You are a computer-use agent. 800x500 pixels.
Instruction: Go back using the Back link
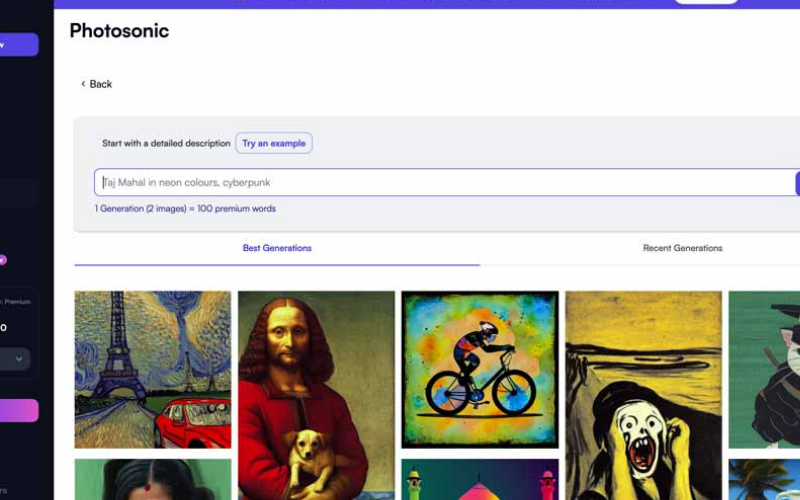click(96, 84)
